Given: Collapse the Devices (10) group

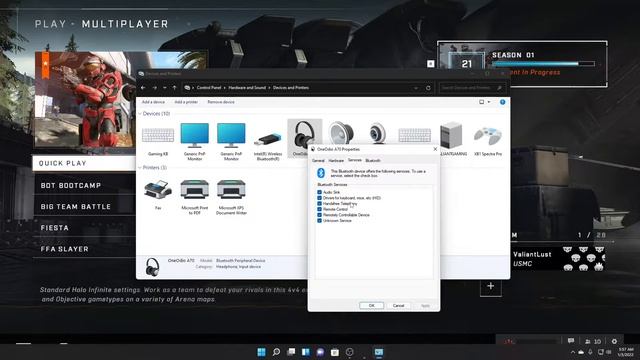Looking at the screenshot, I should point(140,113).
